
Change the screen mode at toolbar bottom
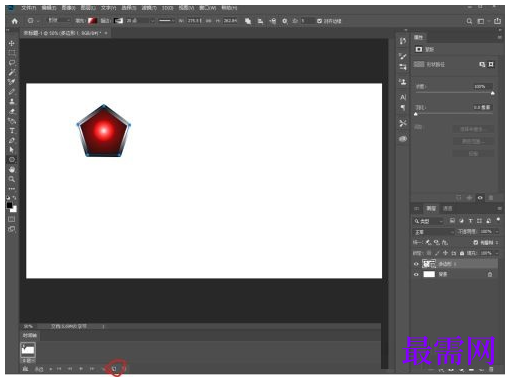coord(12,229)
